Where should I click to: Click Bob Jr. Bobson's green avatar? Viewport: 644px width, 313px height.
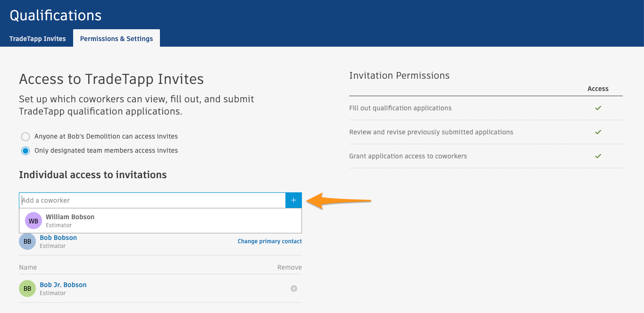[27, 288]
